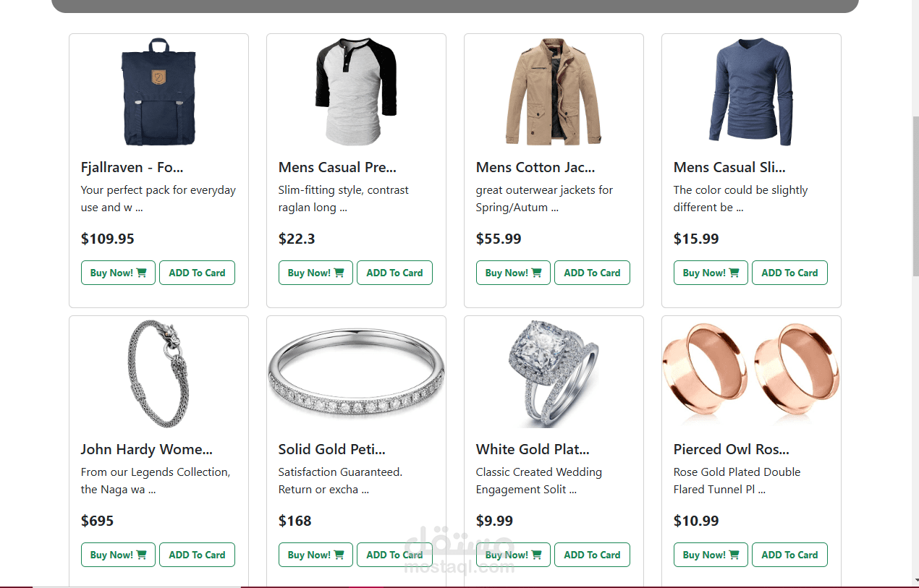Add White Gold Plated ring to card

coord(592,555)
